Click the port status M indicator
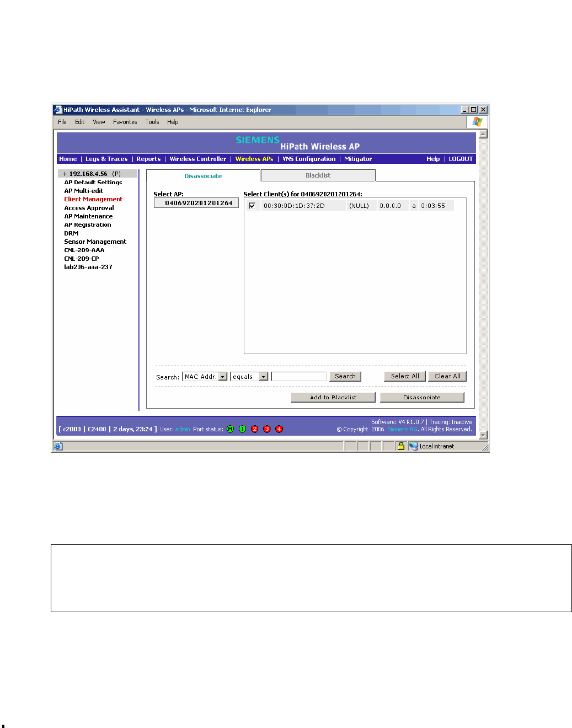572x728 pixels. tap(231, 429)
